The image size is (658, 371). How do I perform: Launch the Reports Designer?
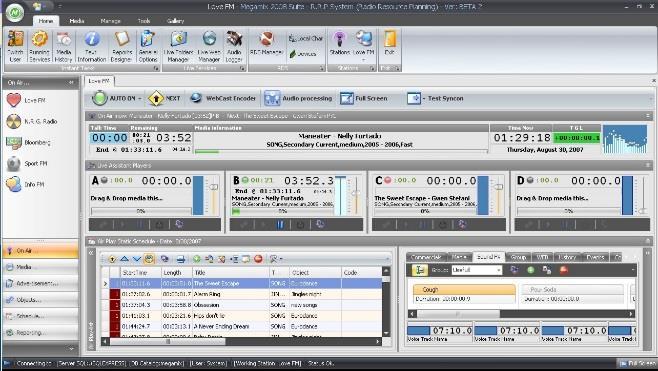point(122,46)
